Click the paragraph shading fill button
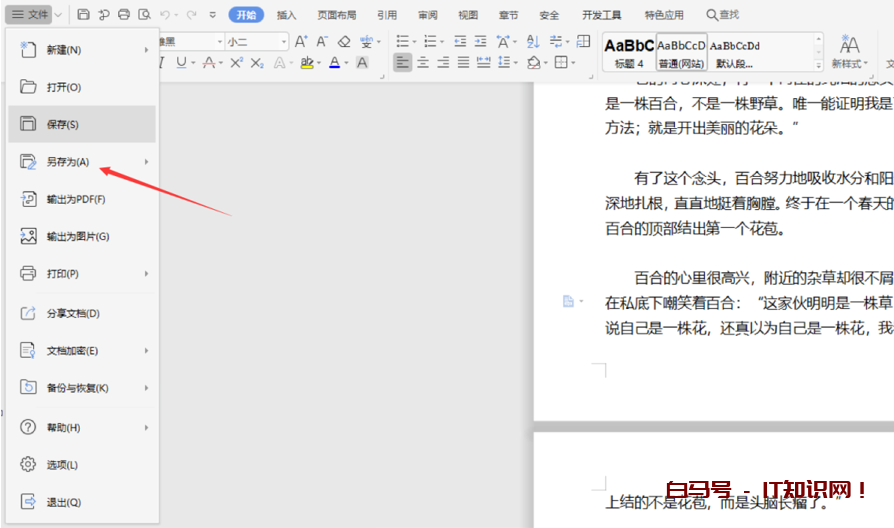This screenshot has width=894, height=528. coord(534,62)
